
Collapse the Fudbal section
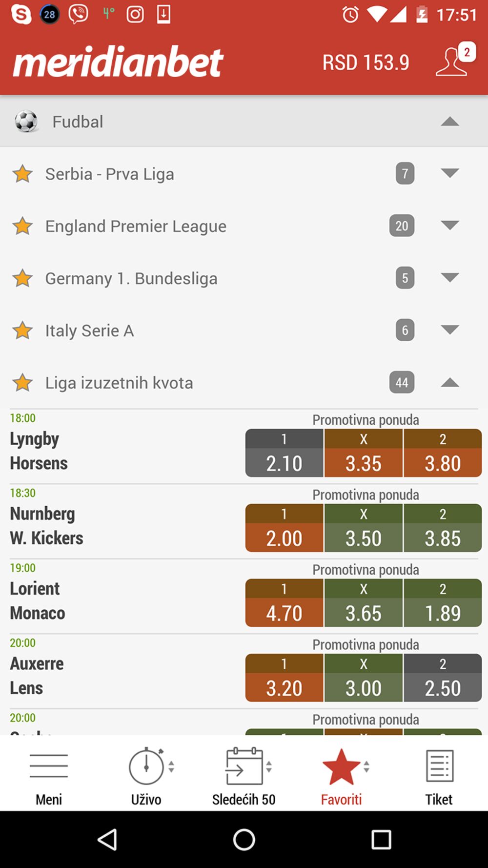449,122
